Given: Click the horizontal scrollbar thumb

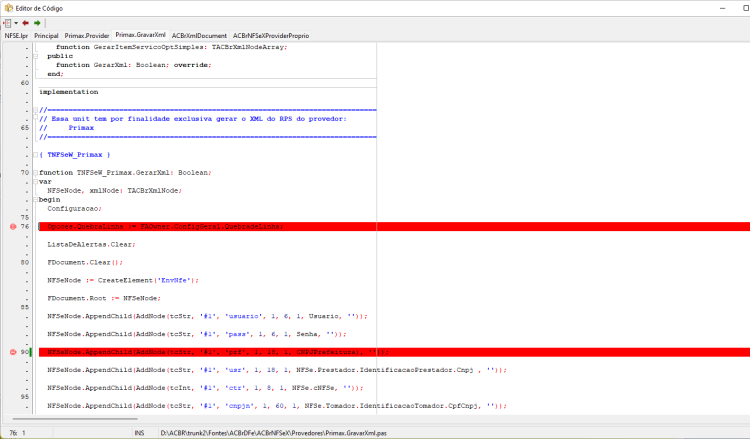Looking at the screenshot, I should coord(75,419).
